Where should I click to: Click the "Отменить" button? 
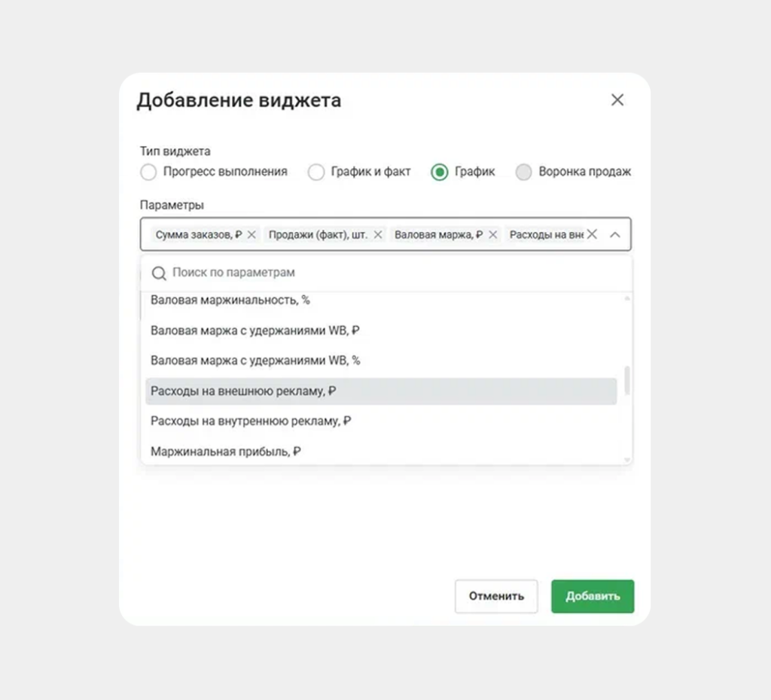click(495, 596)
